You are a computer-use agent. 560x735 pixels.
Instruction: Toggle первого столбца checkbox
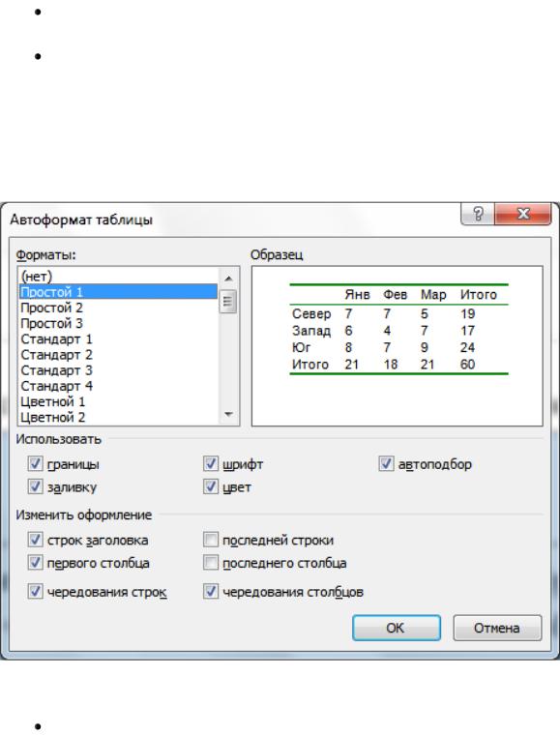coord(35,562)
